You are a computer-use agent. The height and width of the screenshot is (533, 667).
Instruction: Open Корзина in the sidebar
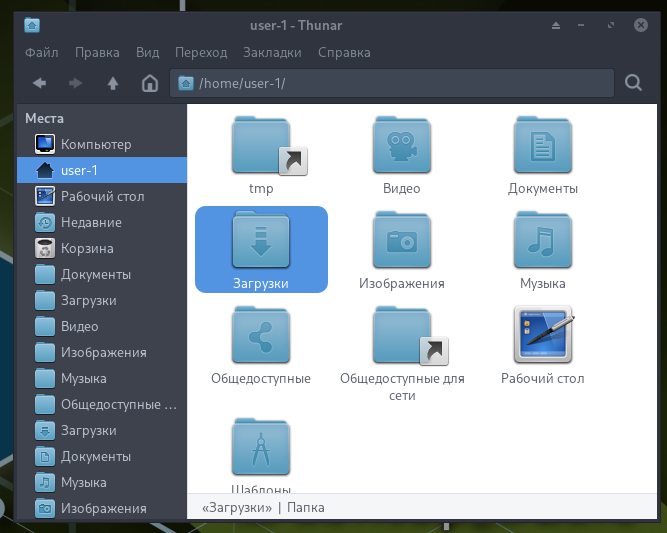pyautogui.click(x=87, y=248)
